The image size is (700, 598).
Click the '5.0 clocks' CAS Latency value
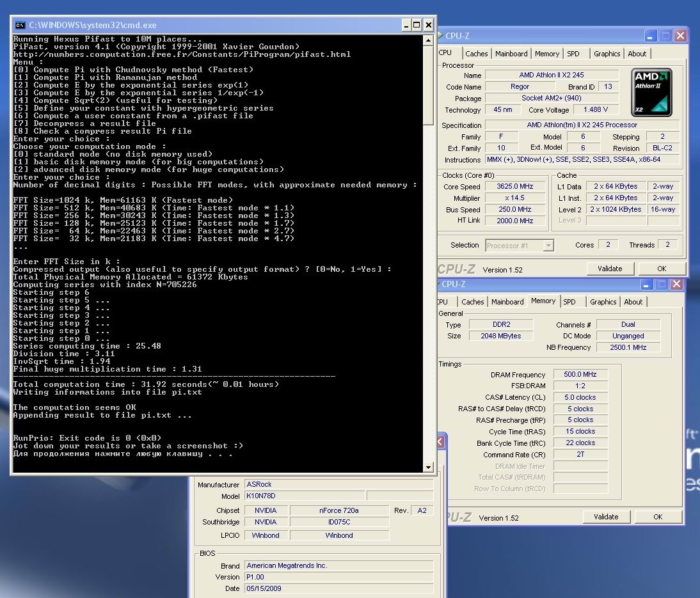580,397
